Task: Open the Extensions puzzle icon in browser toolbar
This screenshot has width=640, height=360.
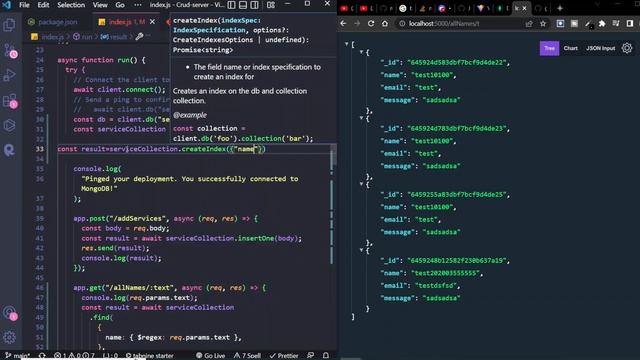Action: coord(602,24)
